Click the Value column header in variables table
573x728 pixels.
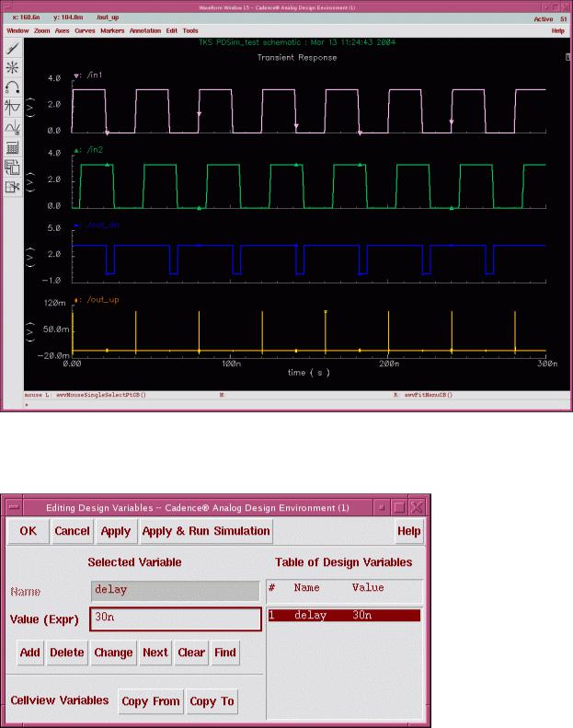368,588
